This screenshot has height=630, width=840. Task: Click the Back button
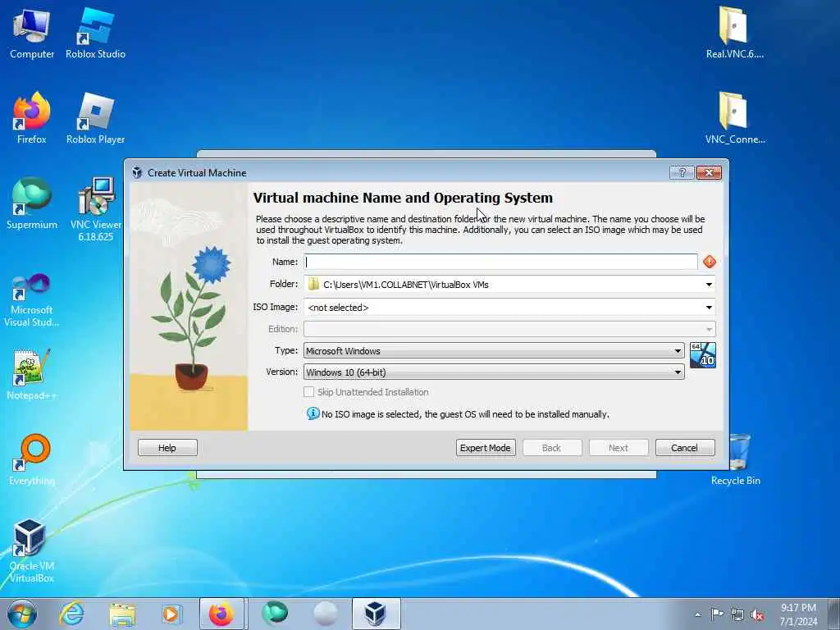pyautogui.click(x=552, y=448)
